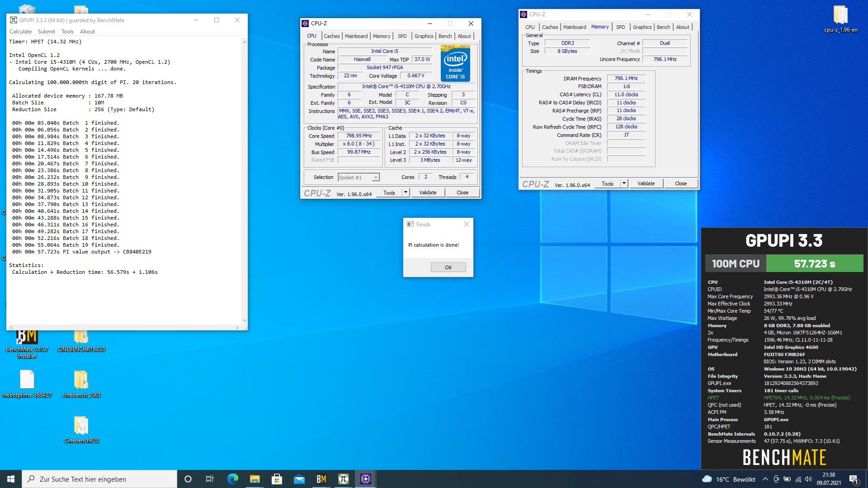Click GPUPI window title bar icon
The image size is (868, 488).
(14, 20)
